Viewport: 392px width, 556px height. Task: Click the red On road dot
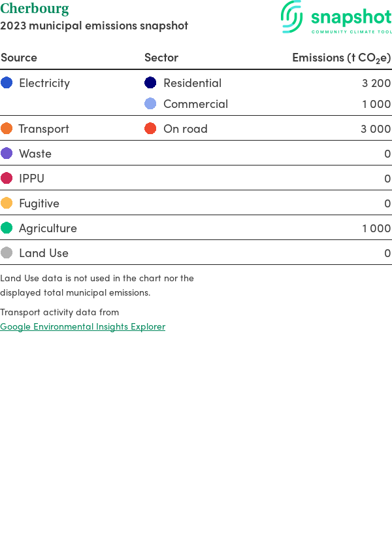[150, 128]
